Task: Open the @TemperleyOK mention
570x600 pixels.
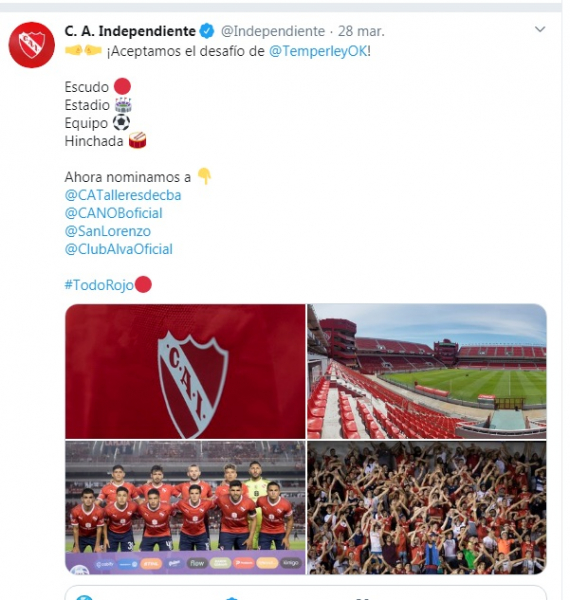Action: point(318,51)
